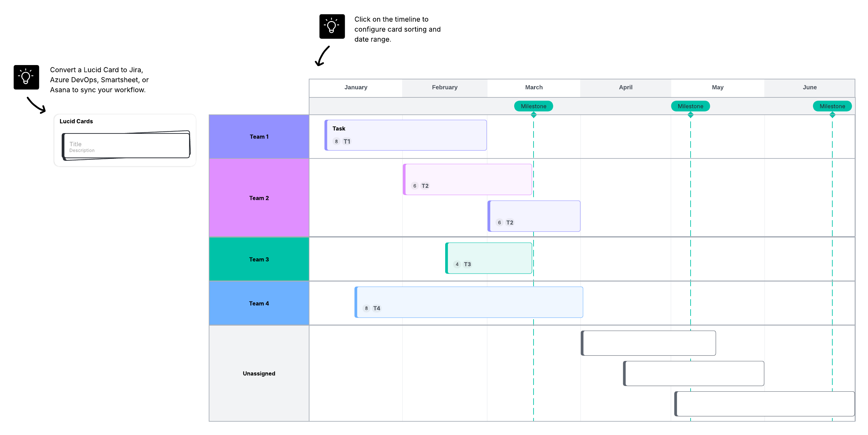Select the Team 2 swimlane header
Image resolution: width=868 pixels, height=435 pixels.
[259, 198]
